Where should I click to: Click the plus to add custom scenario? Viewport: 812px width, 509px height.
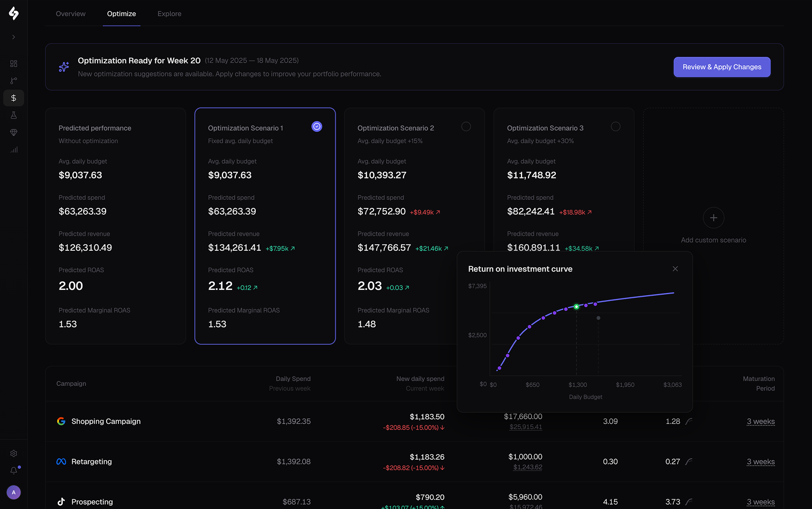pyautogui.click(x=713, y=218)
